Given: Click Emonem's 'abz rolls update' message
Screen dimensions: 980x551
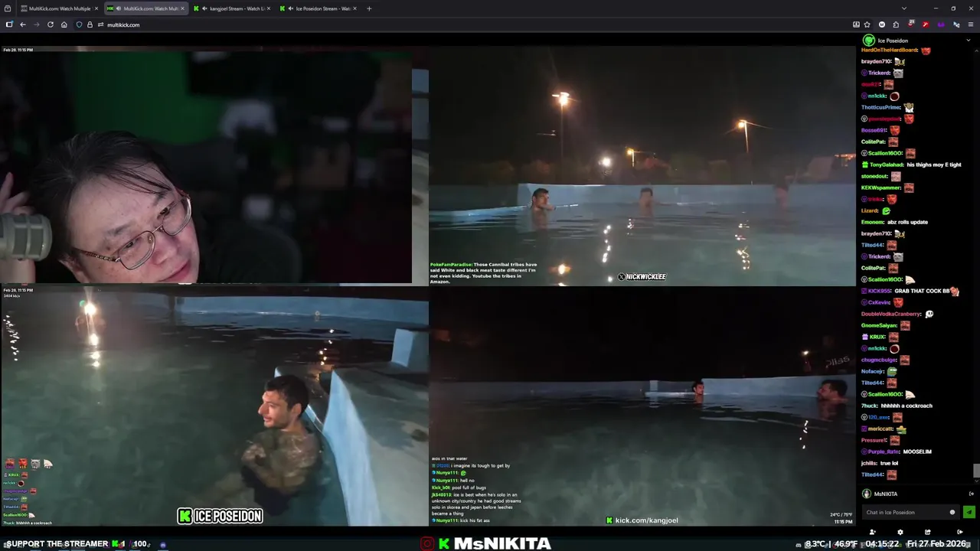Looking at the screenshot, I should pyautogui.click(x=908, y=222).
